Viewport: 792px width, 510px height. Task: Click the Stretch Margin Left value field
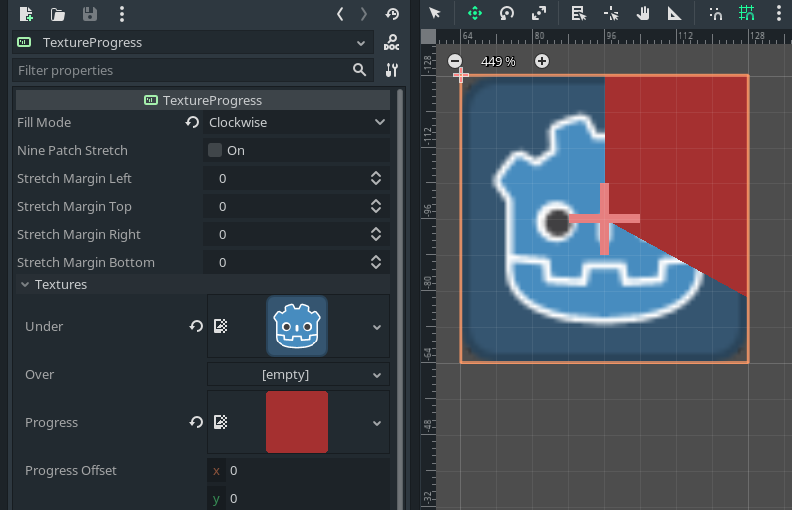pos(296,179)
